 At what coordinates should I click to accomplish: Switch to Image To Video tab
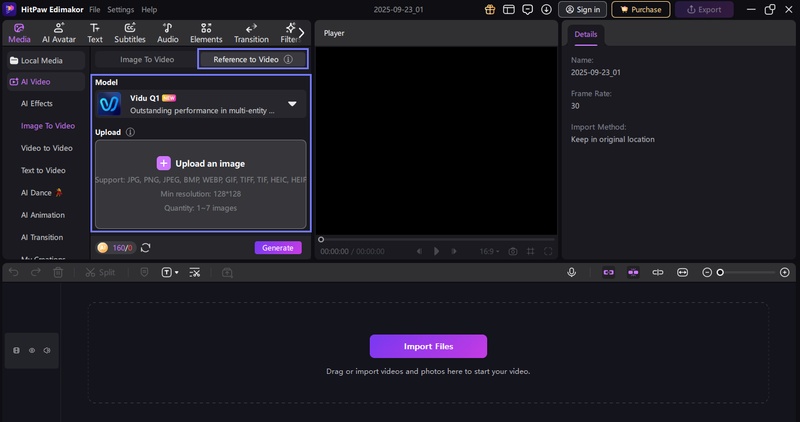pyautogui.click(x=147, y=59)
